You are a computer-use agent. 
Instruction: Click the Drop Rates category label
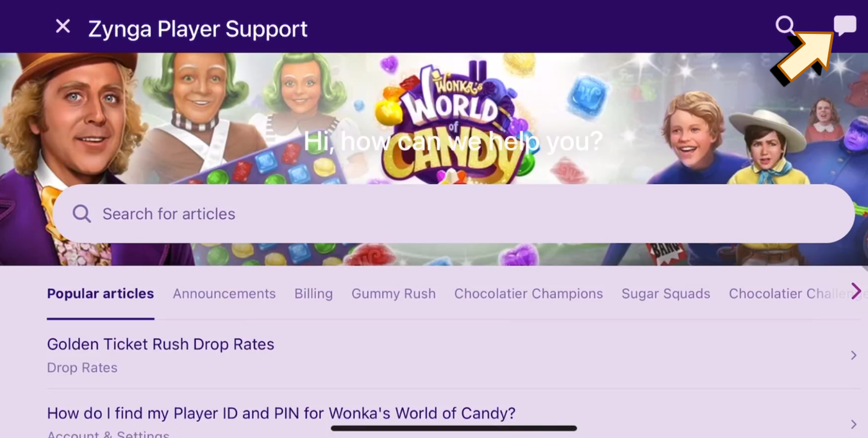click(x=82, y=368)
